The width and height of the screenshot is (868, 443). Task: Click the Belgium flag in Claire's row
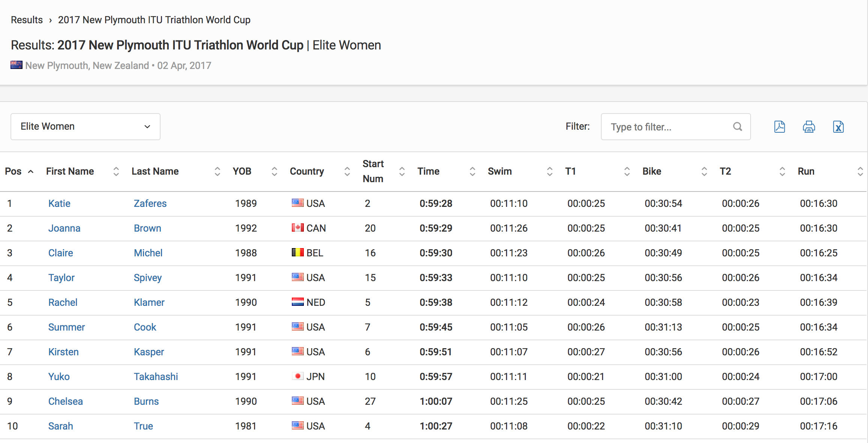click(x=298, y=253)
